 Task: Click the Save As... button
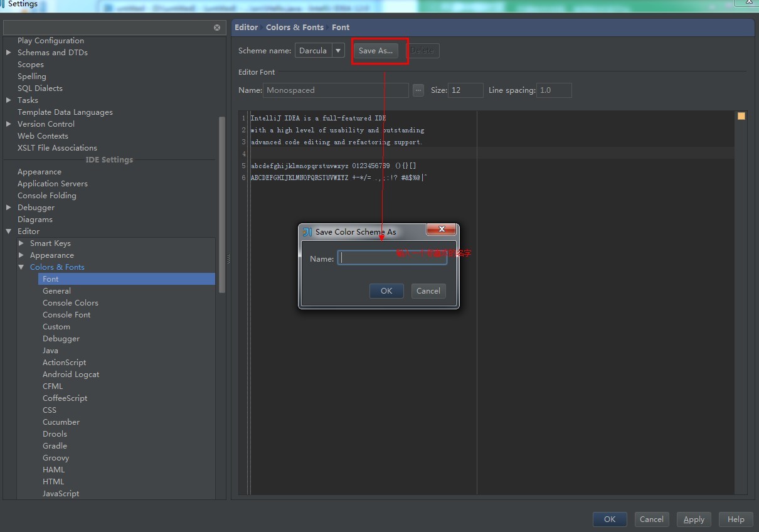(376, 51)
